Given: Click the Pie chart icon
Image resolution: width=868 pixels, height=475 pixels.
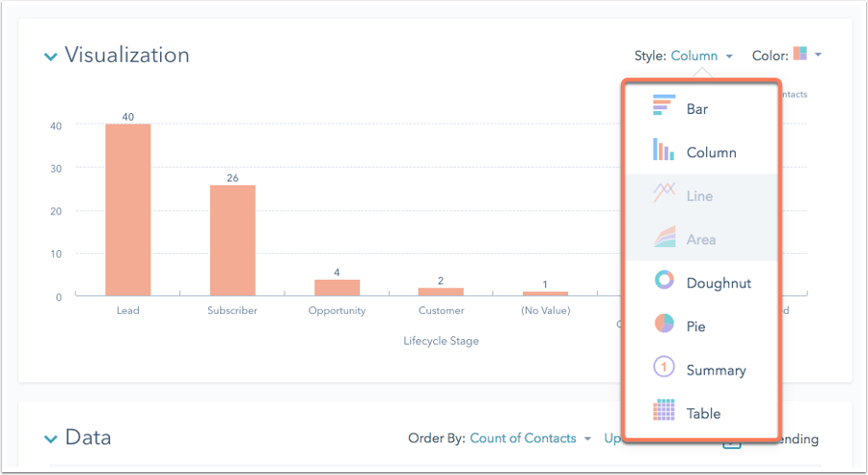Looking at the screenshot, I should pyautogui.click(x=664, y=324).
